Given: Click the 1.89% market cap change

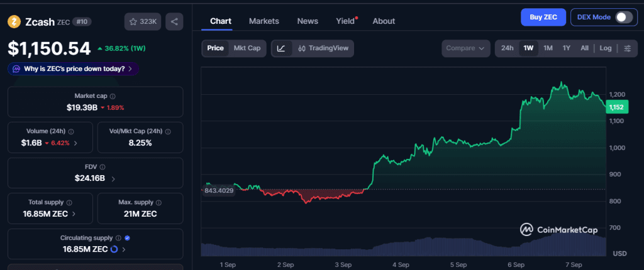Looking at the screenshot, I should (x=113, y=108).
